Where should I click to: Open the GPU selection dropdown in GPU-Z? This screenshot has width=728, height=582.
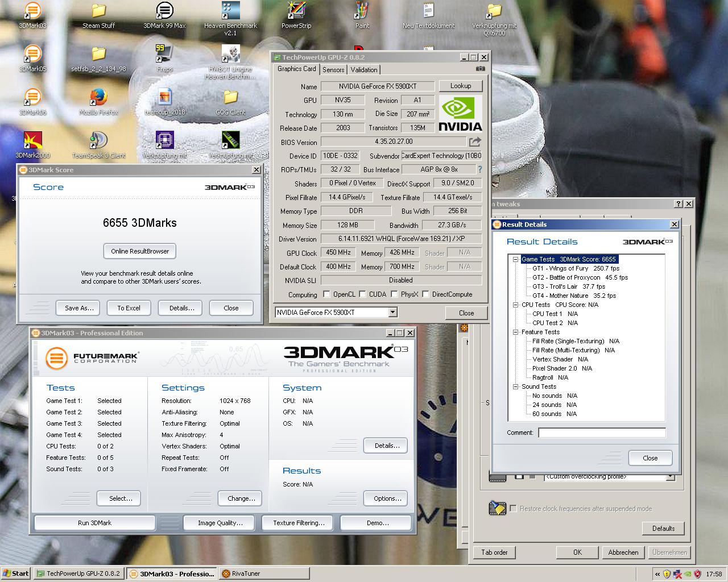coord(392,313)
